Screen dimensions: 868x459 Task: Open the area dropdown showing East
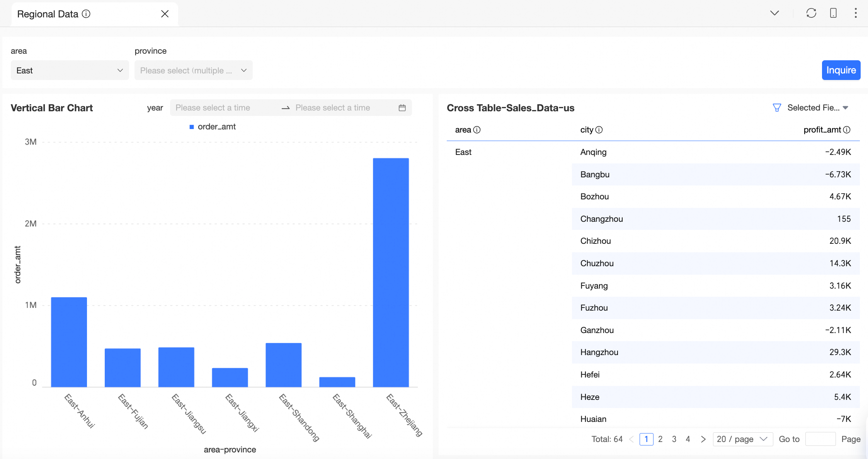point(70,70)
